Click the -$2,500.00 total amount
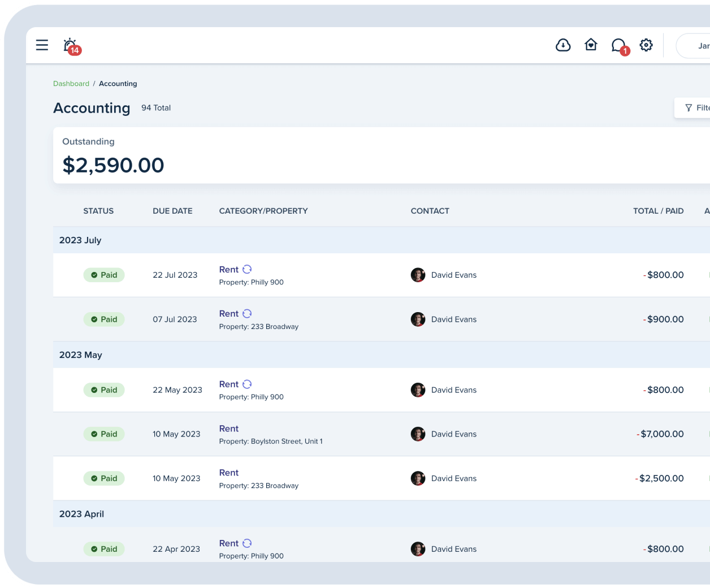710x588 pixels. pos(661,478)
